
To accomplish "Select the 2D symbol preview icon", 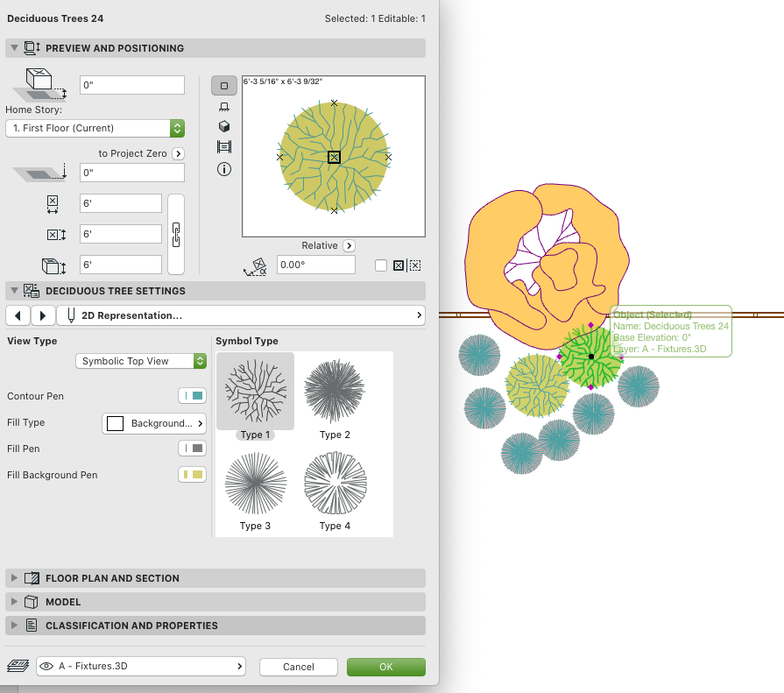I will coord(224,86).
